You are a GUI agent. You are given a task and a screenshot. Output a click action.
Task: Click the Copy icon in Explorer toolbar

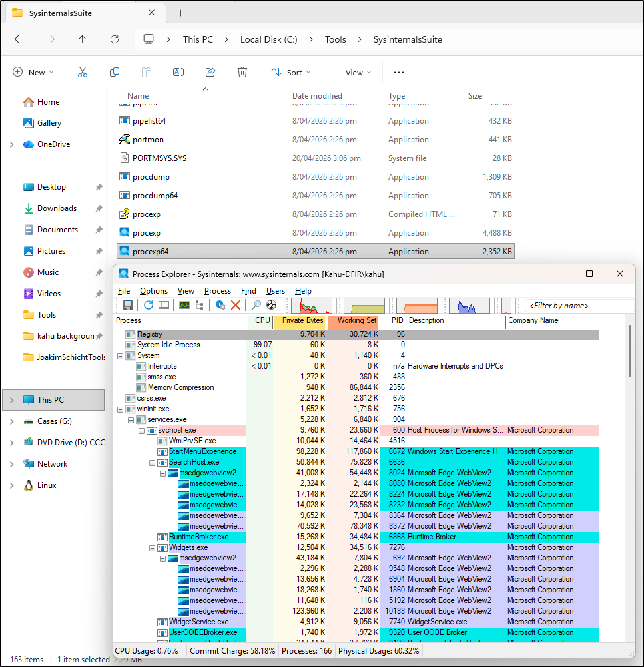click(x=115, y=73)
